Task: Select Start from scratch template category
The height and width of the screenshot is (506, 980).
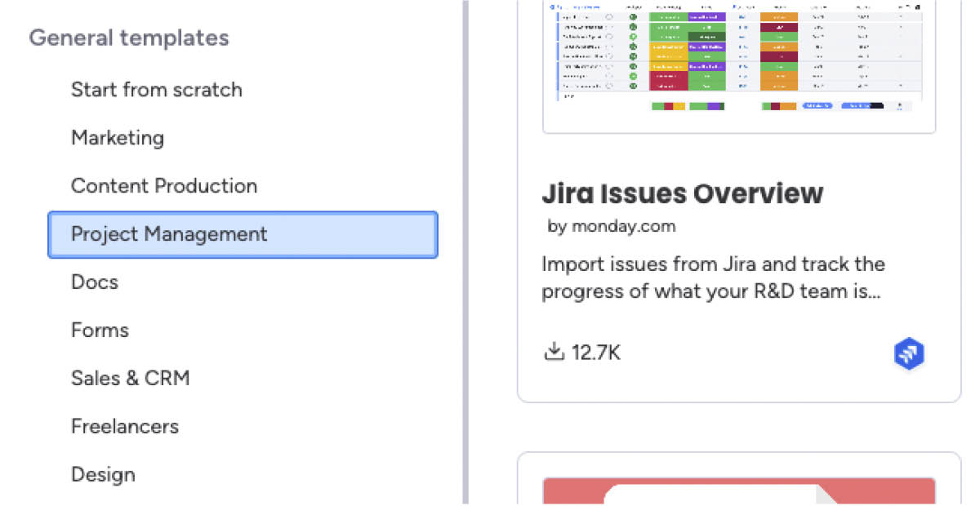Action: click(x=156, y=90)
